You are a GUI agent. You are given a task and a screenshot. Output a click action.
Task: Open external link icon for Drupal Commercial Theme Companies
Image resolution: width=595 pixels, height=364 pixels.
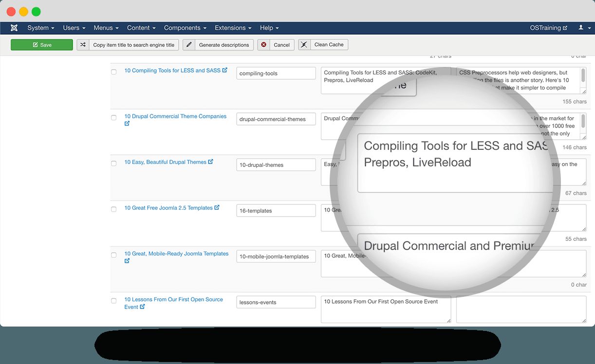pyautogui.click(x=127, y=124)
